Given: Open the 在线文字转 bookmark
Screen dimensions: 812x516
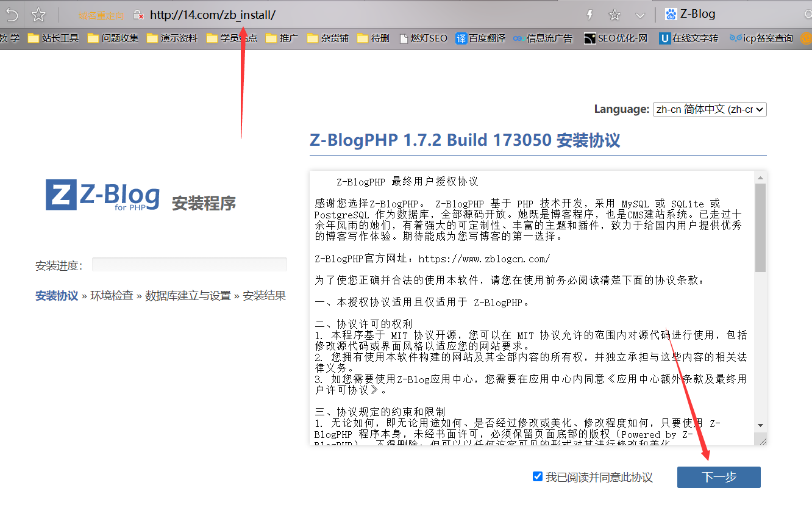Looking at the screenshot, I should click(x=689, y=38).
